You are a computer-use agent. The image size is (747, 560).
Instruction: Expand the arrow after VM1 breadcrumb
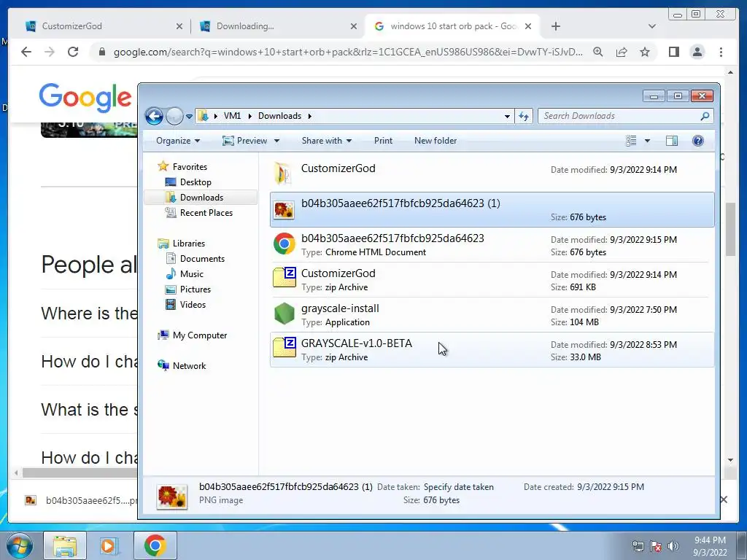pos(249,116)
